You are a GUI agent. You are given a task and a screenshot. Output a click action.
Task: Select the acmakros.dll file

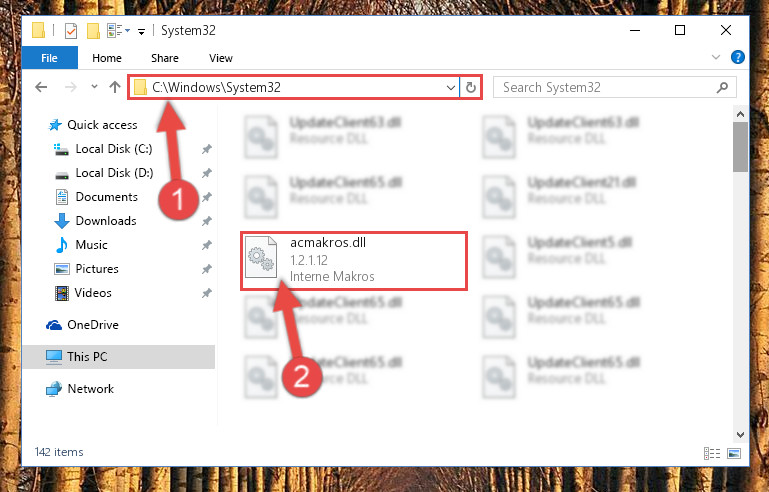pyautogui.click(x=353, y=261)
